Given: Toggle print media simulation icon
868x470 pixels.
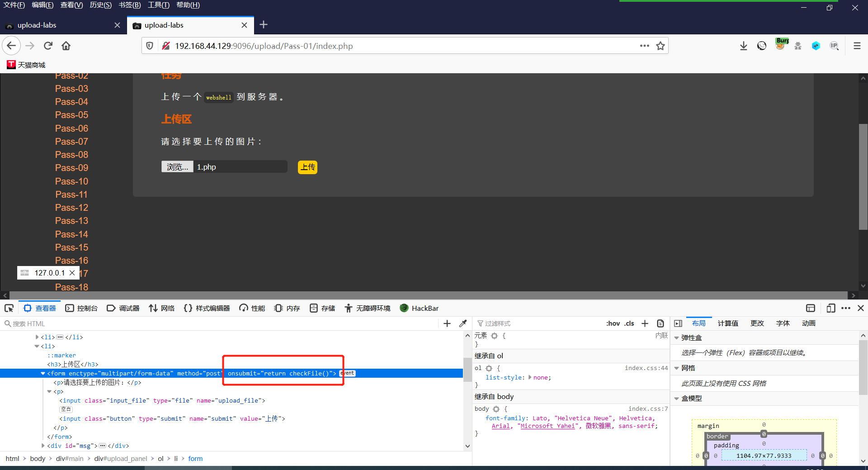Looking at the screenshot, I should point(660,323).
